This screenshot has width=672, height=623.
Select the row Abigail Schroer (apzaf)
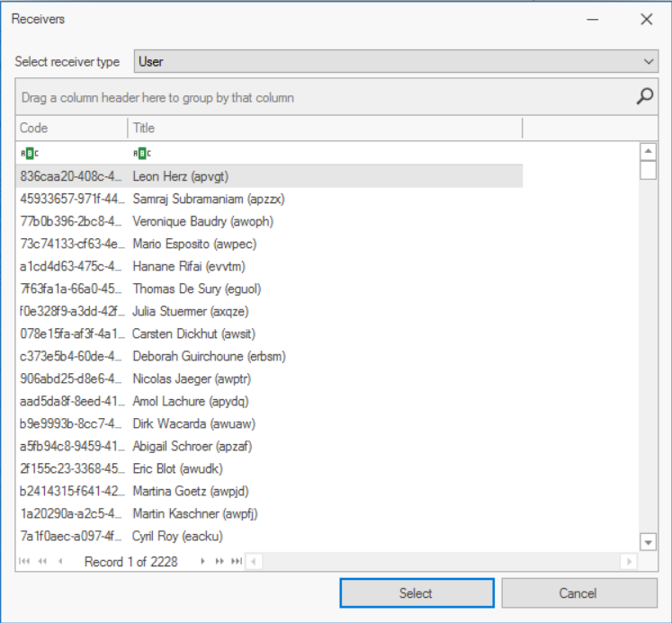click(x=269, y=446)
